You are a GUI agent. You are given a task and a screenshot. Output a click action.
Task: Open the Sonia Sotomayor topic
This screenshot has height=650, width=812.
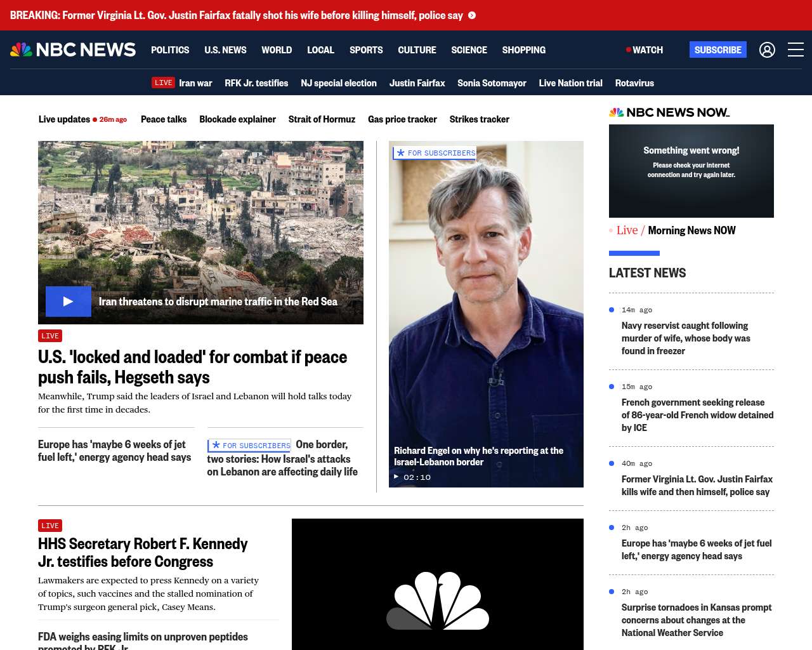(492, 83)
